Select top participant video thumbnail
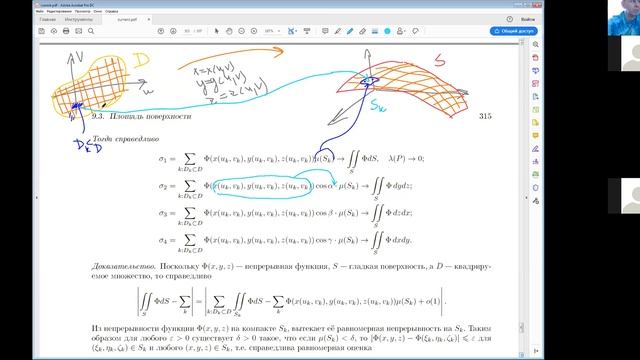This screenshot has height=360, width=640. click(624, 18)
